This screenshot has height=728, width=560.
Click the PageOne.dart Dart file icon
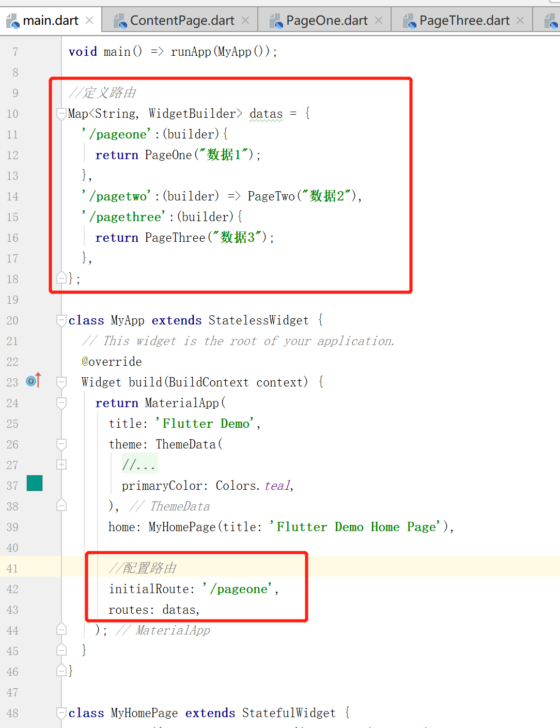point(276,21)
